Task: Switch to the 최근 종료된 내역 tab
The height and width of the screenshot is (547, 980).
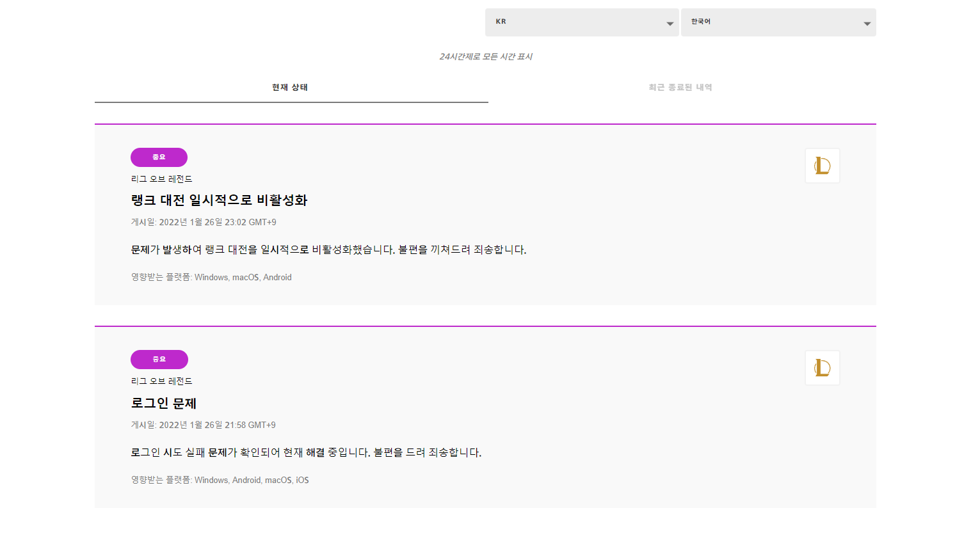Action: 680,88
